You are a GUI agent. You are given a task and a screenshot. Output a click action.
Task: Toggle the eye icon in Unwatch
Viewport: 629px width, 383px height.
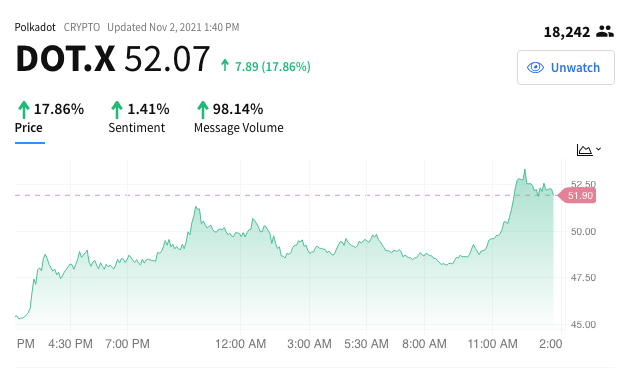[535, 67]
